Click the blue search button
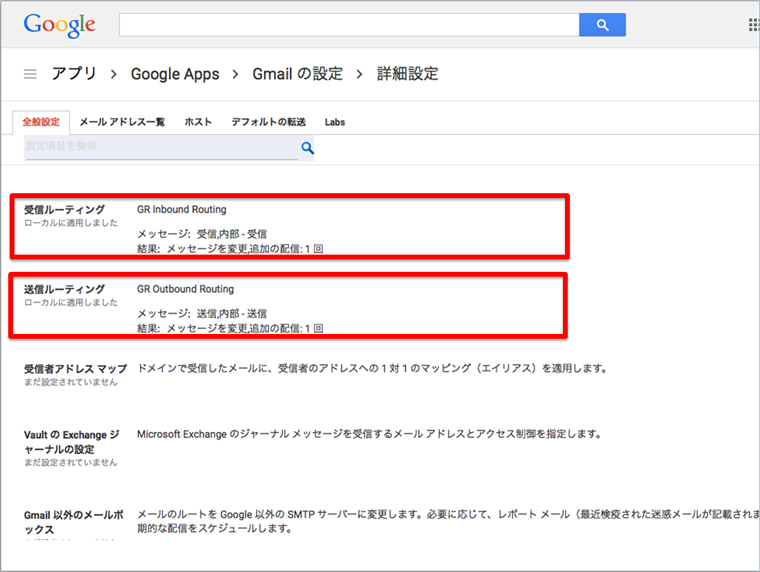 coord(602,25)
